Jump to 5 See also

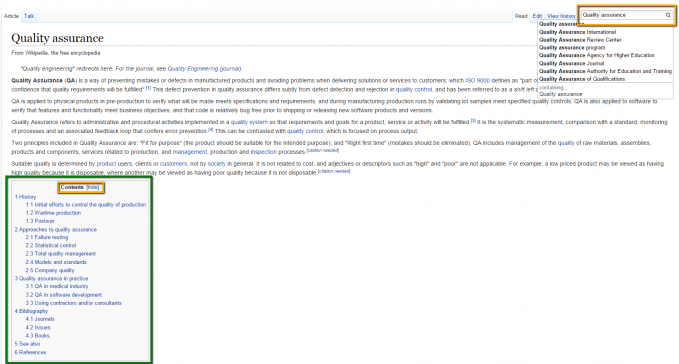click(27, 344)
